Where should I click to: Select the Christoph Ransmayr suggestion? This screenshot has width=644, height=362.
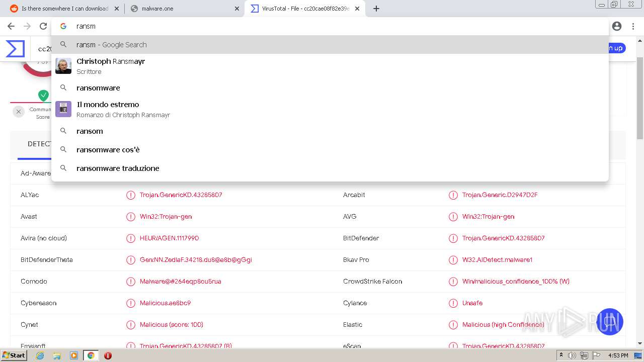pyautogui.click(x=330, y=66)
